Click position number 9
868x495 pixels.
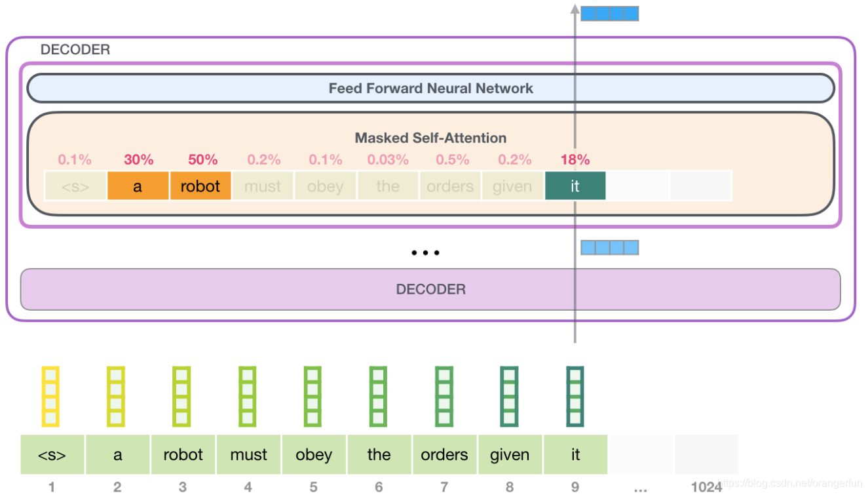click(576, 486)
